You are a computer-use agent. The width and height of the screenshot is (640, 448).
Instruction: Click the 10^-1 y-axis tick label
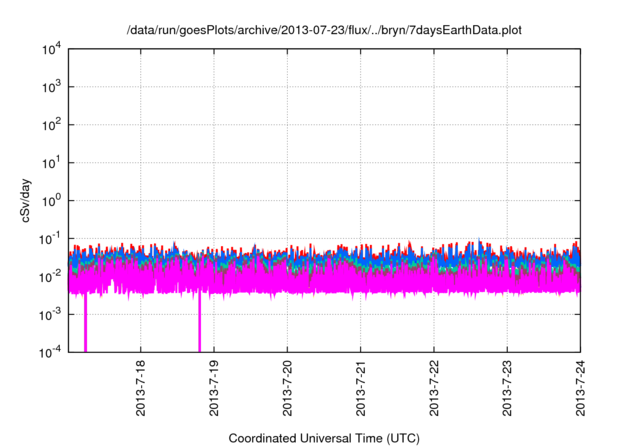50,239
